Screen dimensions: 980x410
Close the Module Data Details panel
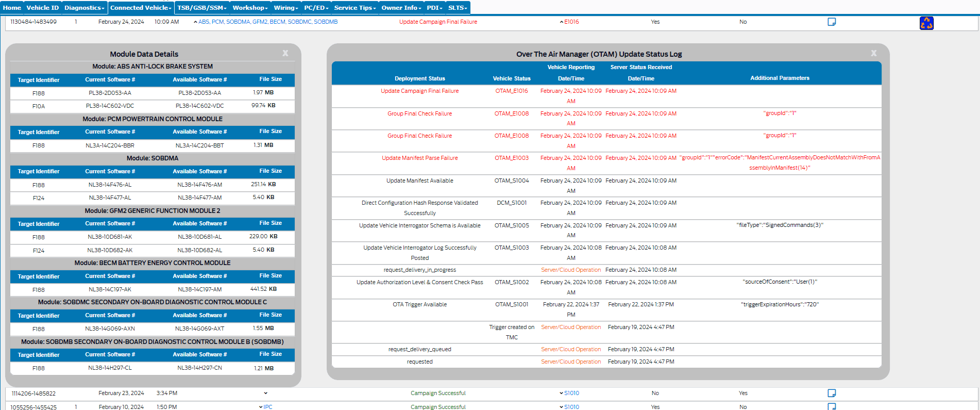pyautogui.click(x=285, y=53)
